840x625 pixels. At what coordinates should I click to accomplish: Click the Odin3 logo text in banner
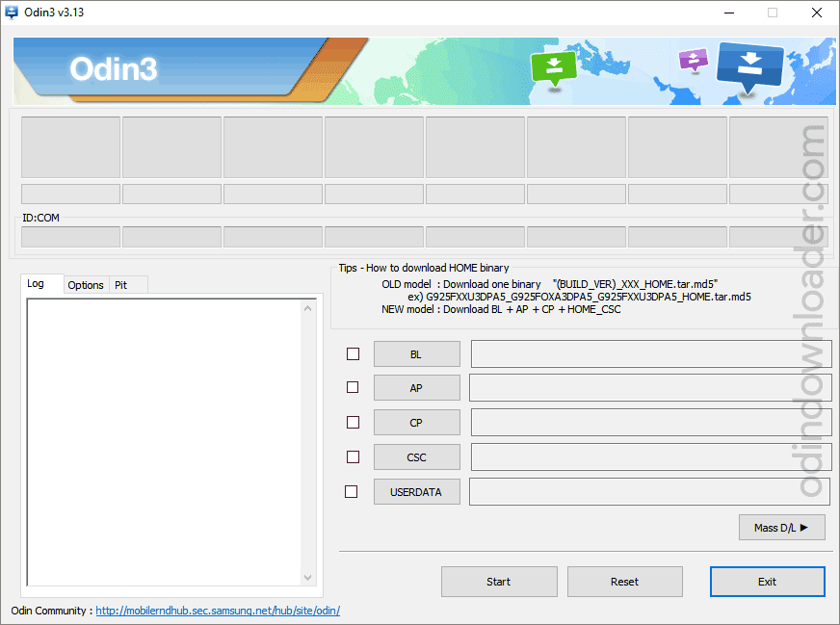(114, 69)
